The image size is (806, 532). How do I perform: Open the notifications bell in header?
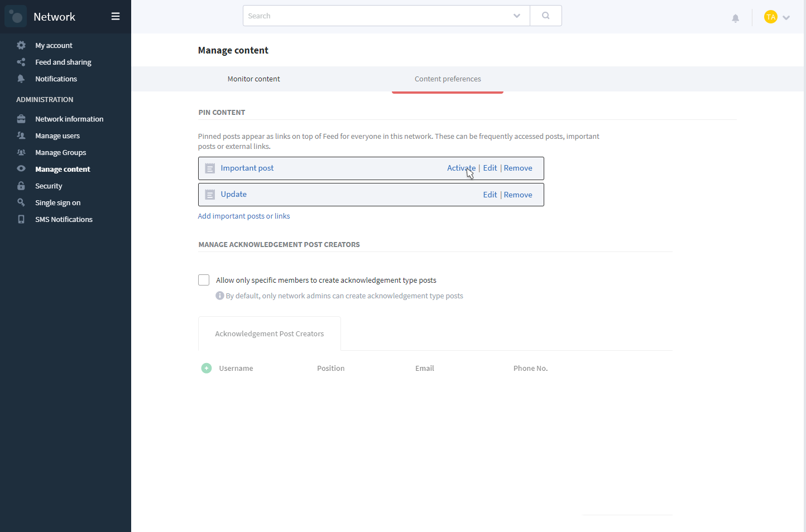click(x=735, y=18)
